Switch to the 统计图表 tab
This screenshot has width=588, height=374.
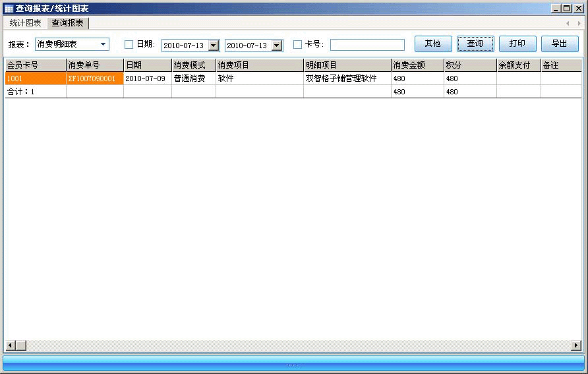point(25,23)
